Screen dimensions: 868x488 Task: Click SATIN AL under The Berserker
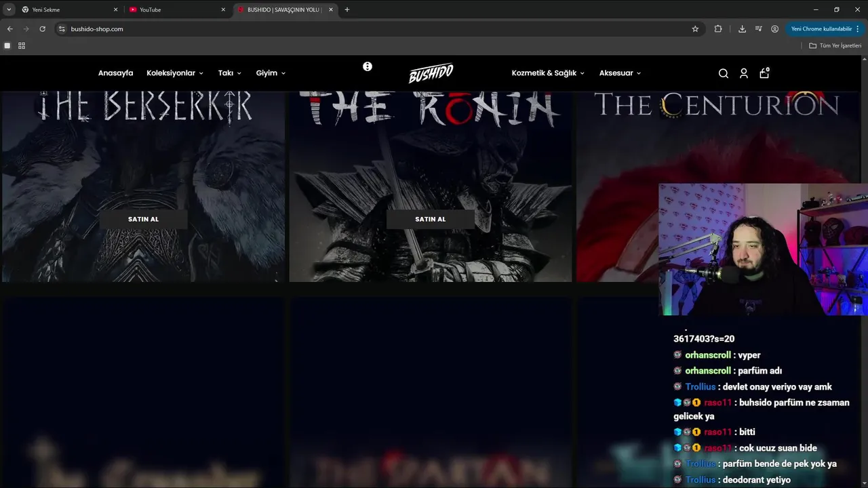[143, 219]
